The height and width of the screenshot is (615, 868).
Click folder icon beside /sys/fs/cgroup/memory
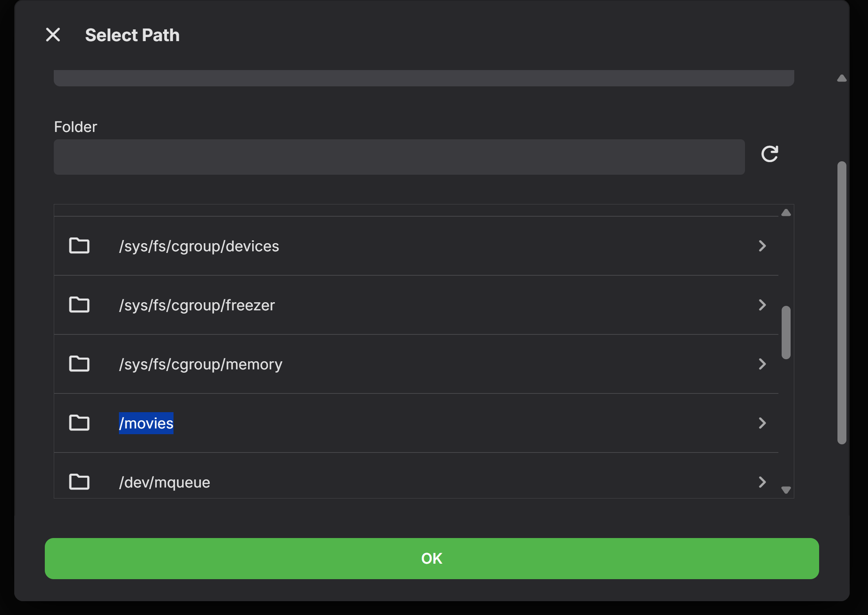pyautogui.click(x=79, y=364)
